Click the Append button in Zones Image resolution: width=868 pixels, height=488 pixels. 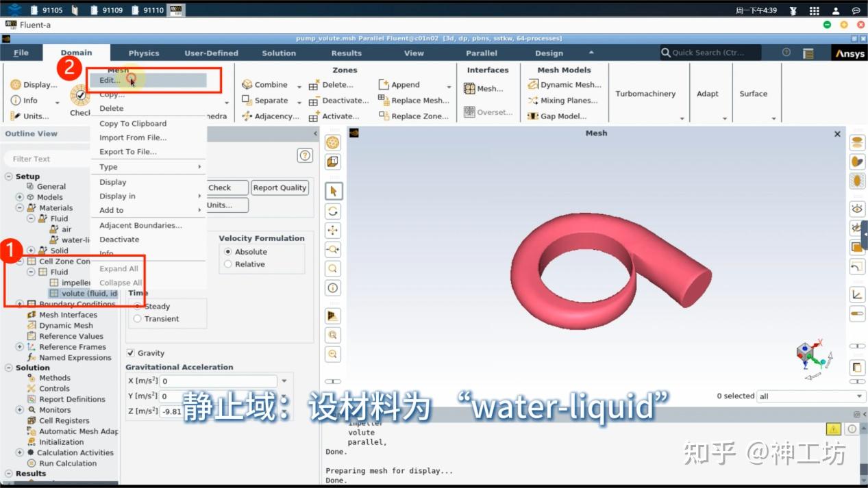pos(399,85)
